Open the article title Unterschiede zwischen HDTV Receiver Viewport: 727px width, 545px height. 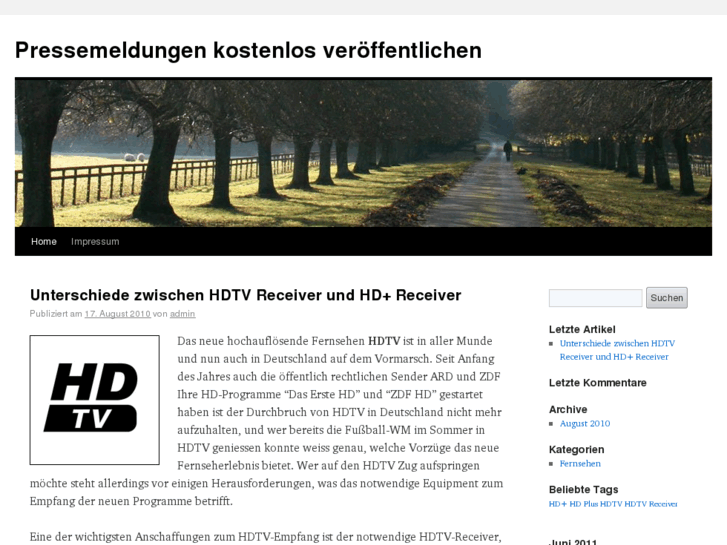click(x=245, y=295)
